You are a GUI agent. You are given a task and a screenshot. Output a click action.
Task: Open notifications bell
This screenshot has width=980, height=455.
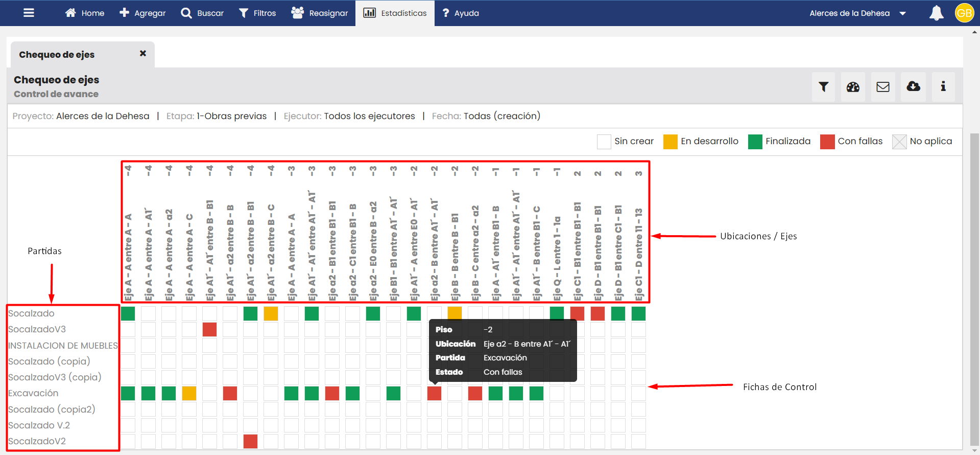click(x=936, y=13)
